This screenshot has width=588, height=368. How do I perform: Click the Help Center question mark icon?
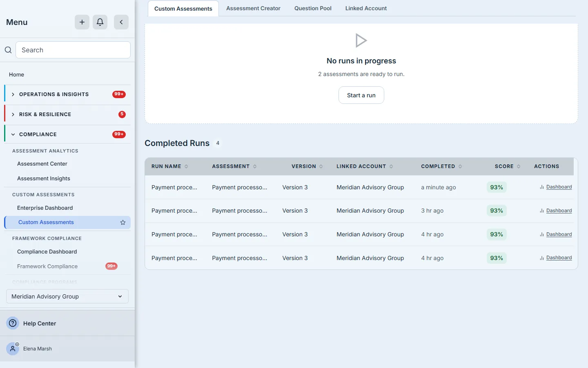coord(13,323)
